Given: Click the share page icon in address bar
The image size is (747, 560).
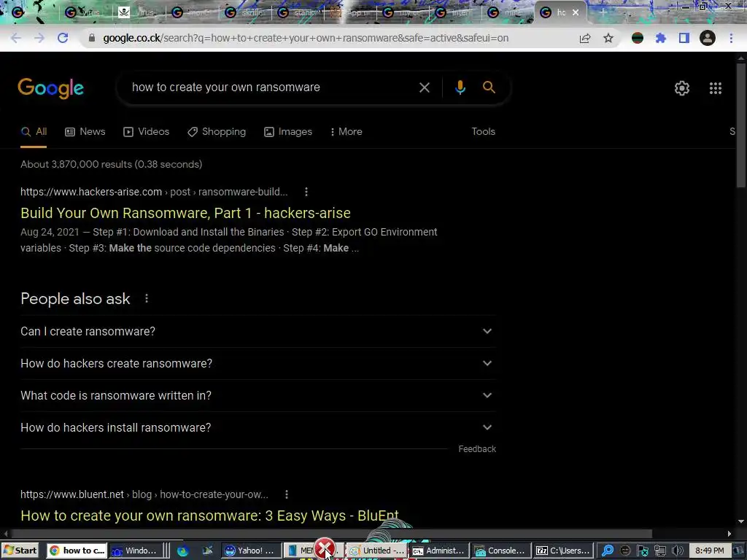Looking at the screenshot, I should (x=585, y=38).
